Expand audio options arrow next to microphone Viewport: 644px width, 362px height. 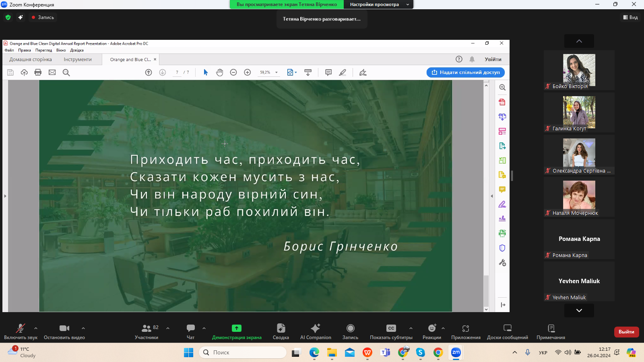tap(36, 328)
